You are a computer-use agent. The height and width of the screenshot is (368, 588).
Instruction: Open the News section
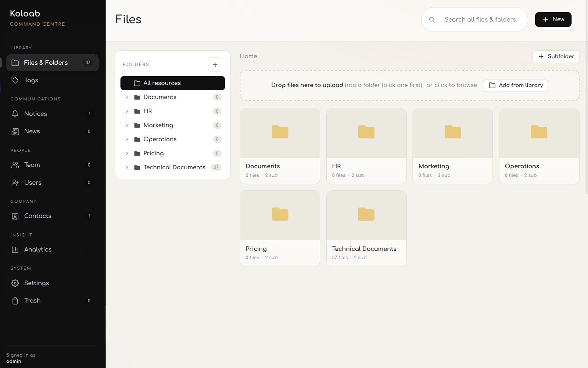coord(52,131)
